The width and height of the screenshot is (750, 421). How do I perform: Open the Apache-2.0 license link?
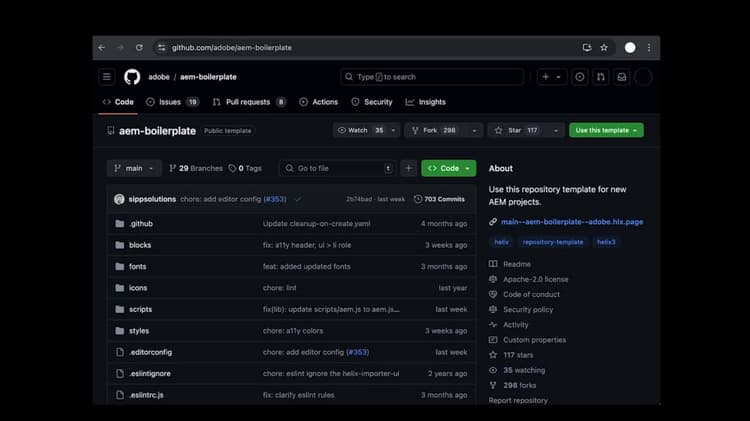click(x=529, y=279)
